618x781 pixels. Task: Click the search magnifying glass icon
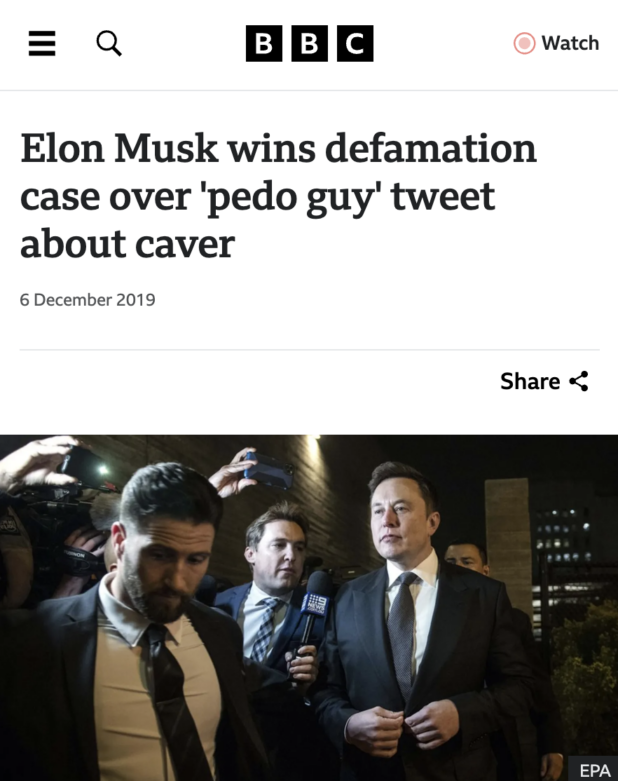[x=109, y=43]
